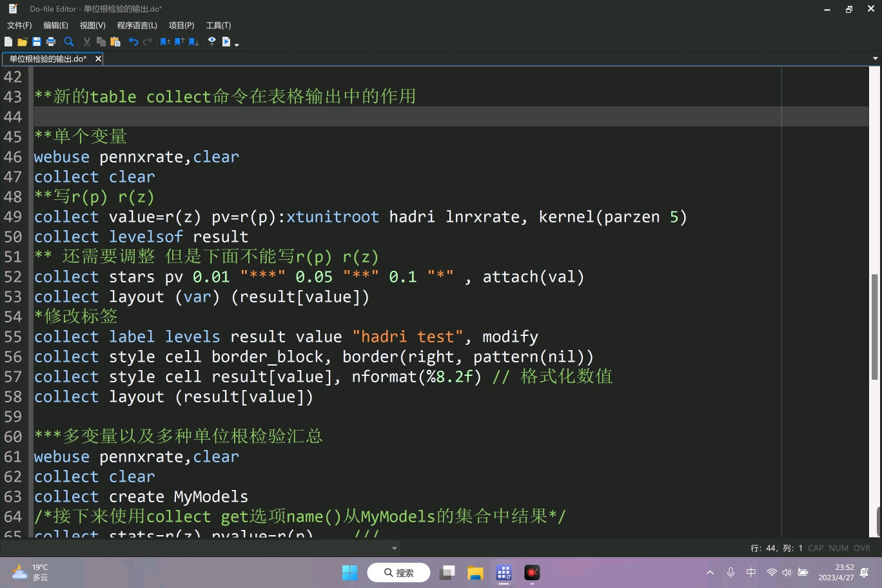Save the do-file with the floppy disk icon

(x=37, y=42)
